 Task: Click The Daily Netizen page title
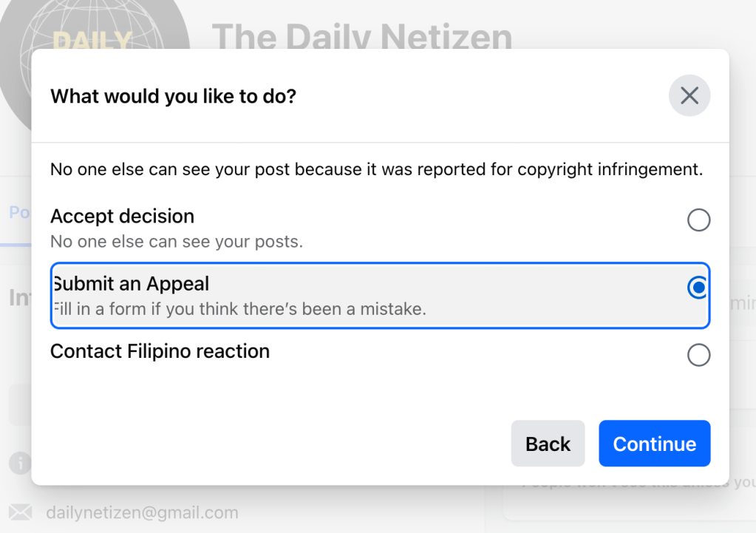(x=361, y=35)
